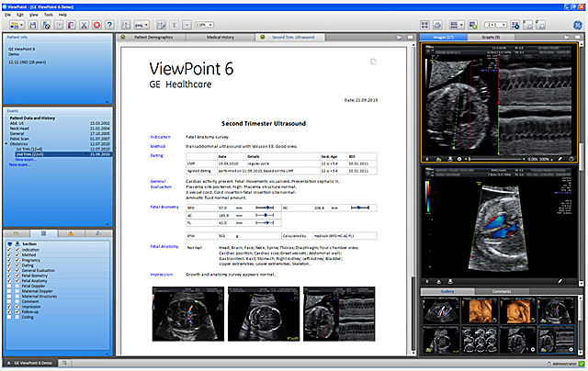This screenshot has height=371, width=588.
Task: Click the list layout icon left of the printer
Action: [126, 25]
